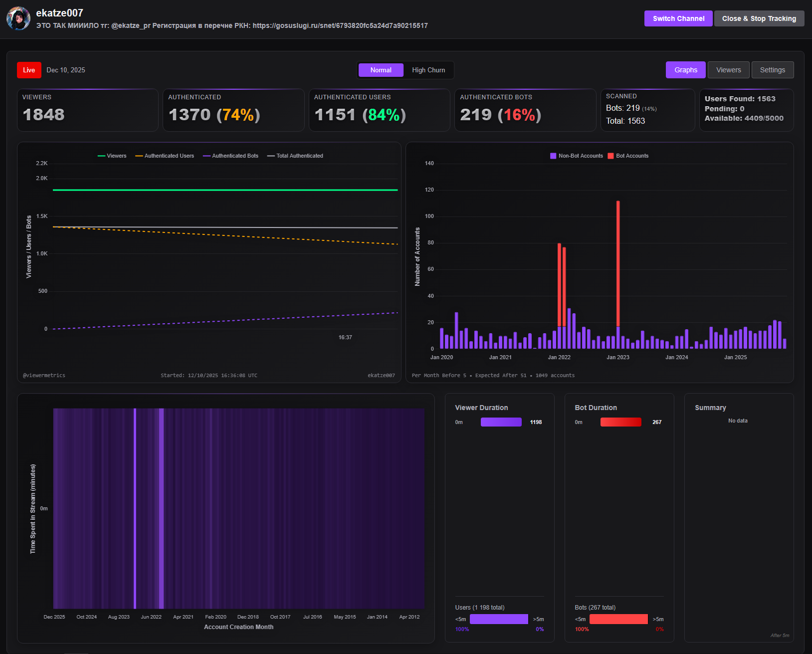Click the purple Viewer Duration 0m bar

coord(501,422)
